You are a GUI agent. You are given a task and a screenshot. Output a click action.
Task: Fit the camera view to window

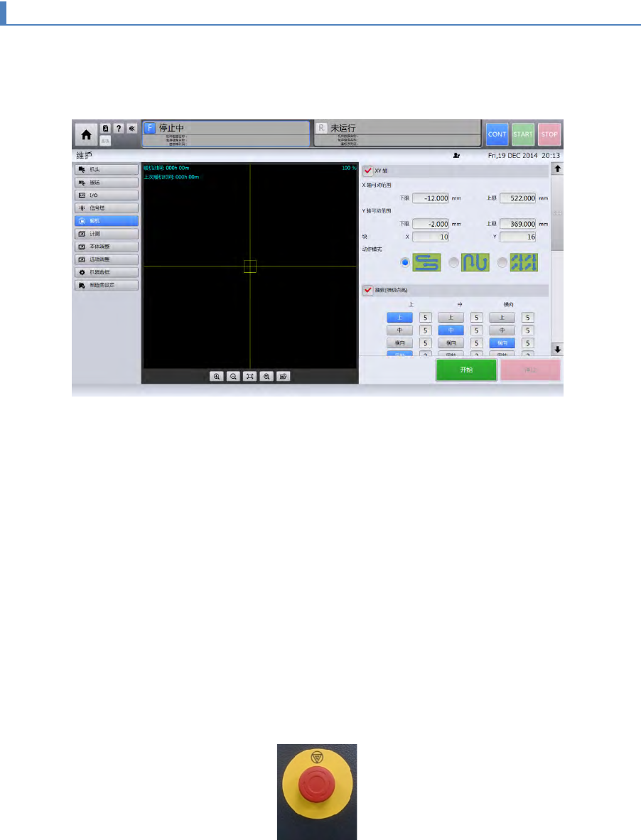pyautogui.click(x=249, y=376)
